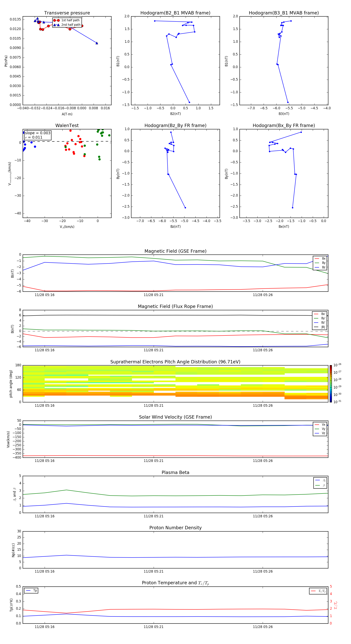This screenshot has width=351, height=644.
Task: Click the By legend entry in GSE magnetic field
Action: pos(320,263)
